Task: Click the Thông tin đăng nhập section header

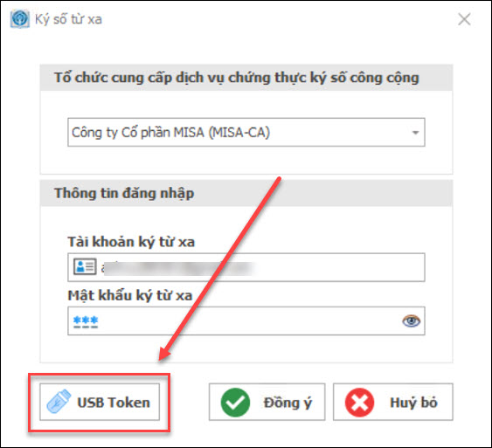Action: point(124,193)
